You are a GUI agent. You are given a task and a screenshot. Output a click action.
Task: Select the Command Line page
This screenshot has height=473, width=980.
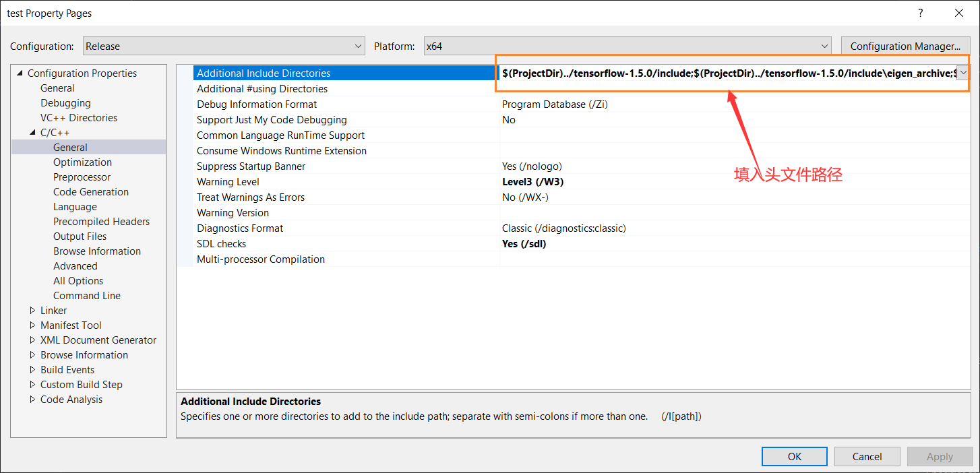click(86, 295)
